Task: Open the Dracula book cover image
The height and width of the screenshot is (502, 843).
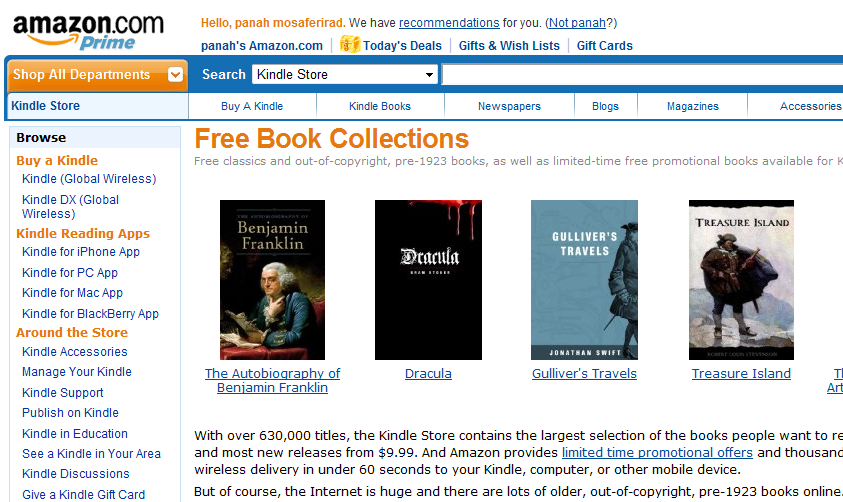Action: (x=428, y=279)
